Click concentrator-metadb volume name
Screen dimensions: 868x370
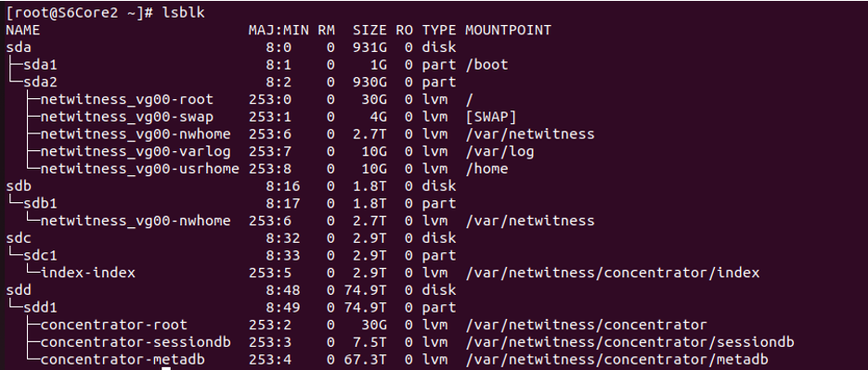point(123,360)
